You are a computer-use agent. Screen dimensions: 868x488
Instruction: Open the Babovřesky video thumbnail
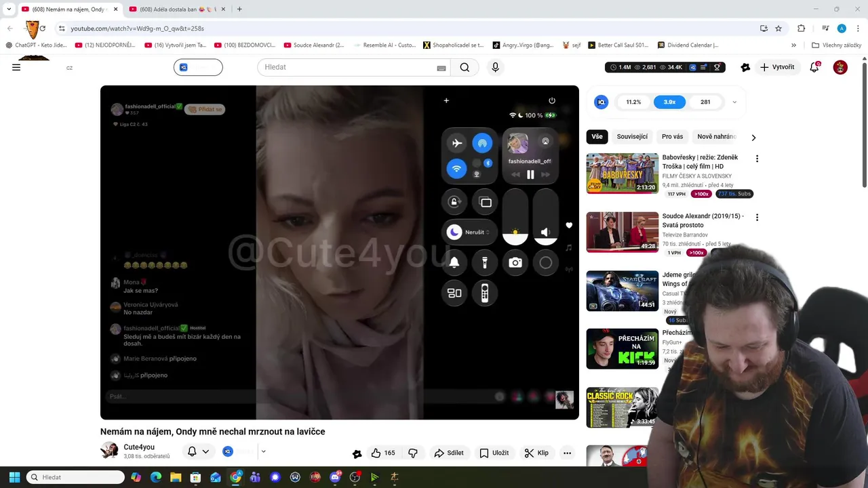(x=623, y=174)
